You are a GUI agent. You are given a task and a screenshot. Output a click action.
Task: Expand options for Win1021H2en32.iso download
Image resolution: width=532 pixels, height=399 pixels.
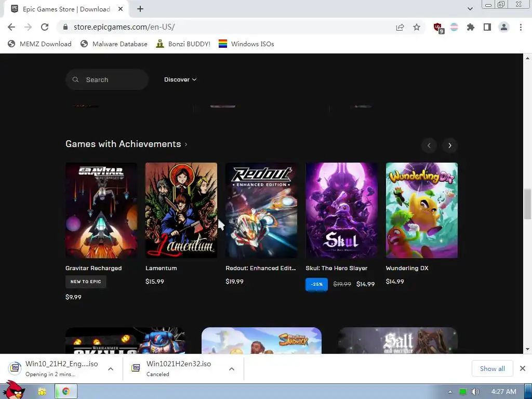[232, 369]
